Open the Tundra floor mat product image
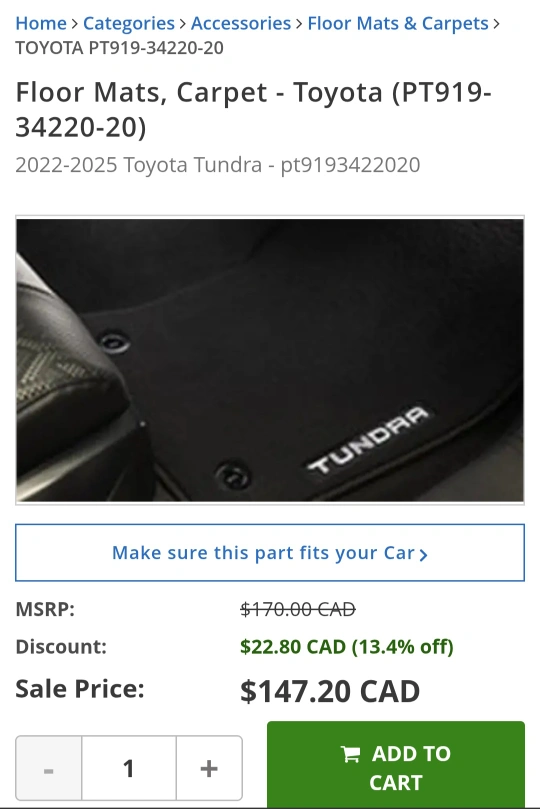540x809 pixels. pyautogui.click(x=270, y=360)
